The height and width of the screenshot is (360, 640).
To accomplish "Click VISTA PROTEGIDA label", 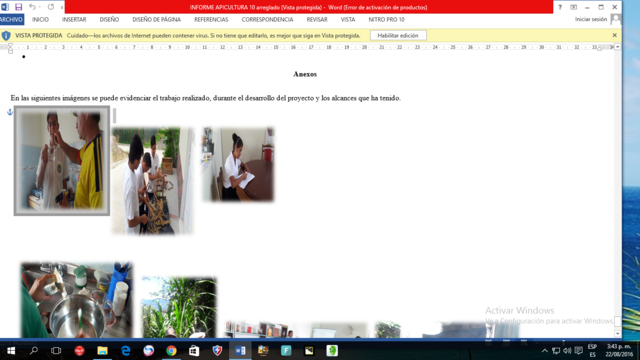I will pos(39,36).
